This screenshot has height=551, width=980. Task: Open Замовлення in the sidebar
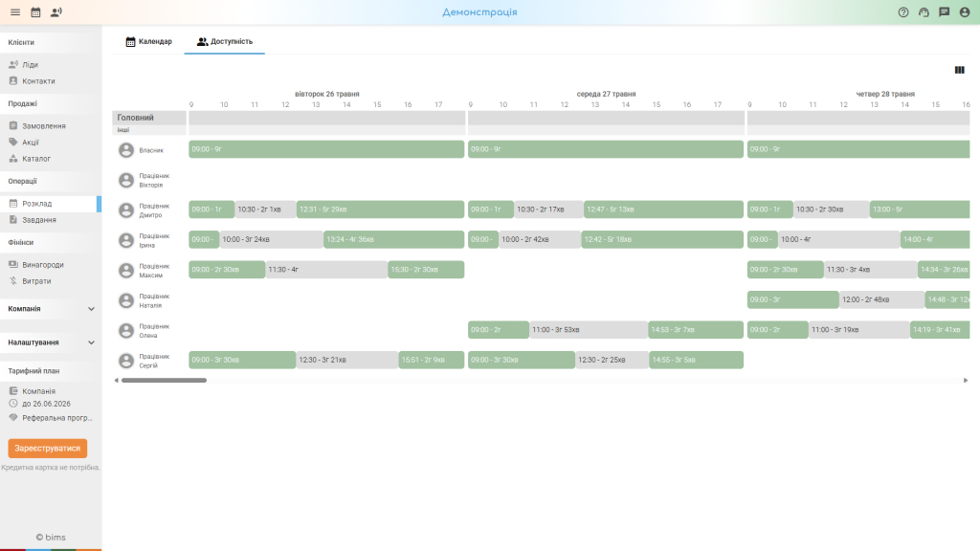point(51,125)
